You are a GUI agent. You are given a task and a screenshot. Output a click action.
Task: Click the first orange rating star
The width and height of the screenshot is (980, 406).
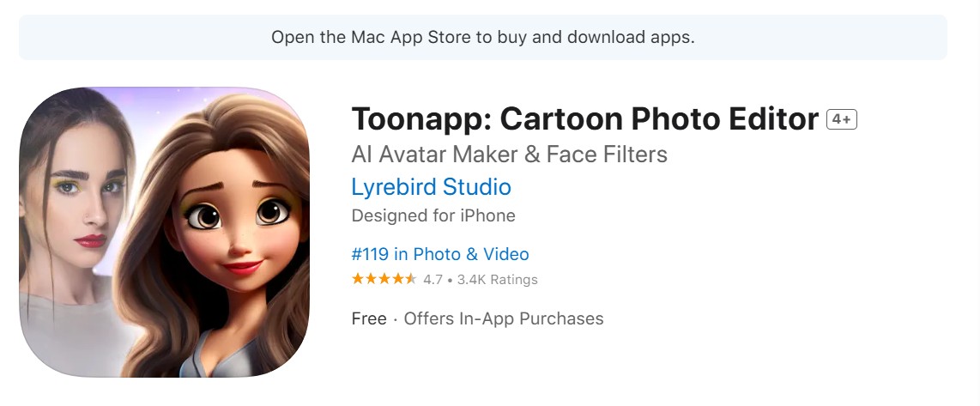358,279
